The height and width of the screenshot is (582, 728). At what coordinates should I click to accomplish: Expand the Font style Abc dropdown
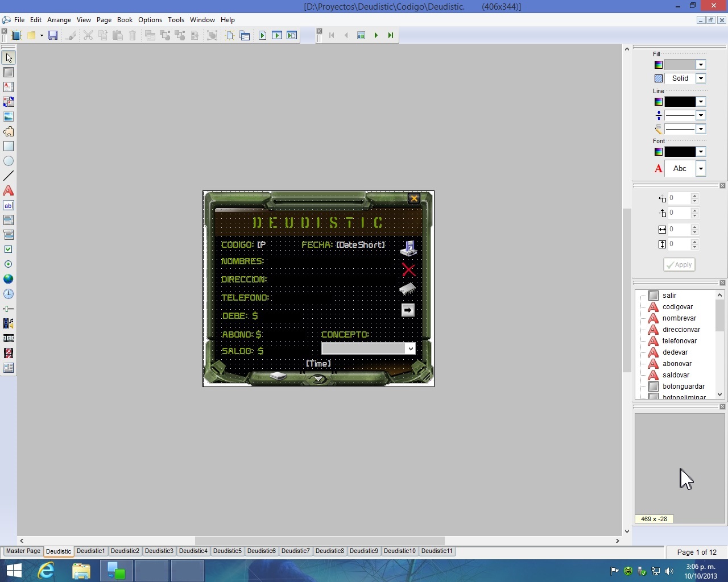tap(701, 169)
